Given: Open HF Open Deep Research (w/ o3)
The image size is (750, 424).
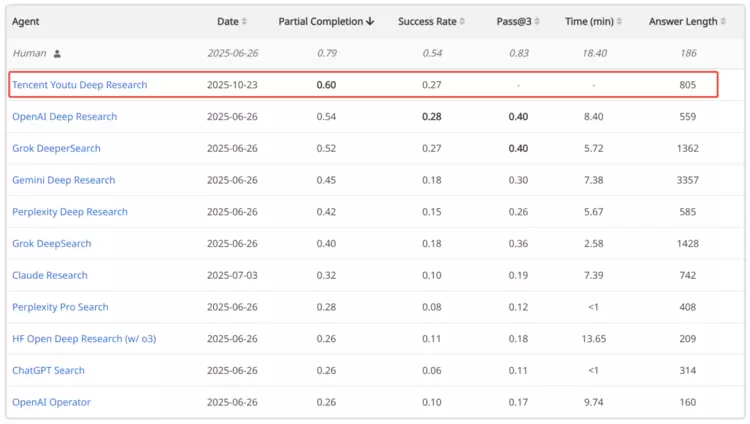Looking at the screenshot, I should pos(84,339).
